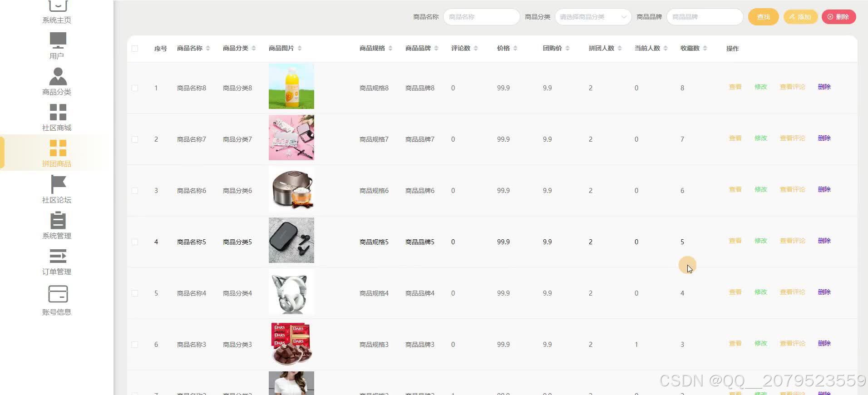Screen dimensions: 868x395
Task: Delete 删除 row 商品名称3
Action: pyautogui.click(x=824, y=343)
